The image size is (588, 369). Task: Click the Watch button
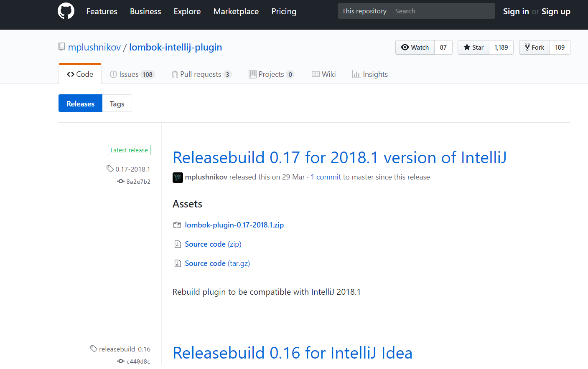[415, 47]
